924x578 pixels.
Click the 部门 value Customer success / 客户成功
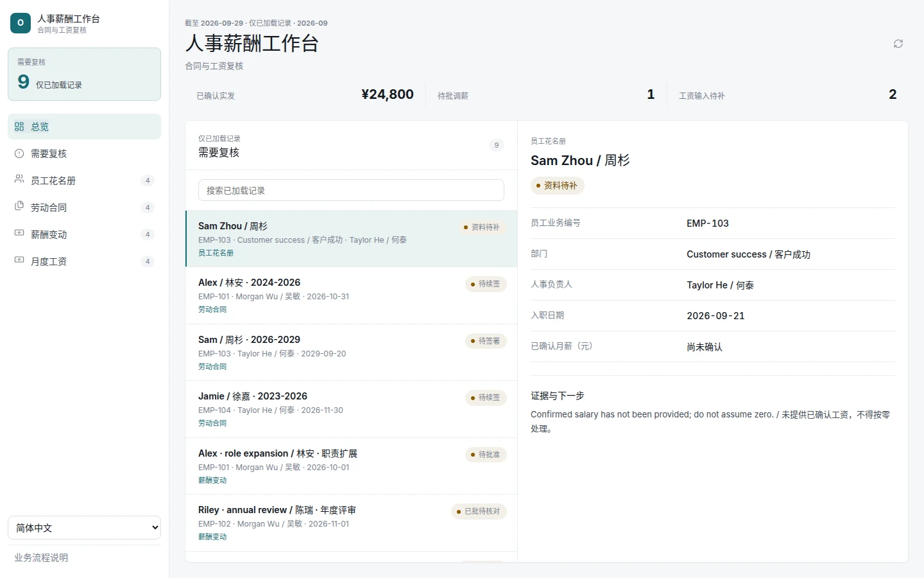(x=748, y=254)
